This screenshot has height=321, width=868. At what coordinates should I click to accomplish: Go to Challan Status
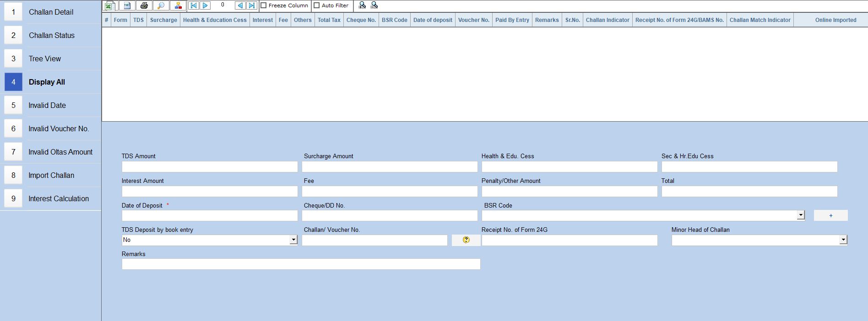(52, 35)
